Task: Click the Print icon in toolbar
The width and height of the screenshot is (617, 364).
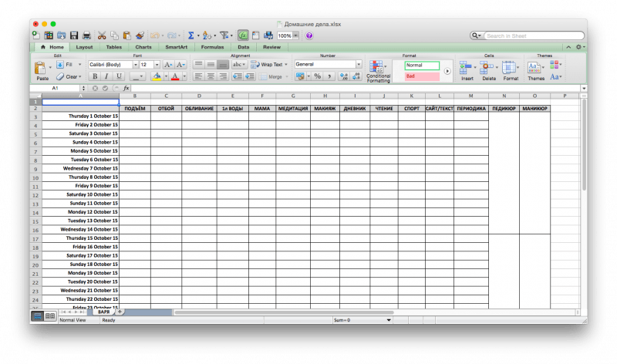Action: click(x=87, y=35)
